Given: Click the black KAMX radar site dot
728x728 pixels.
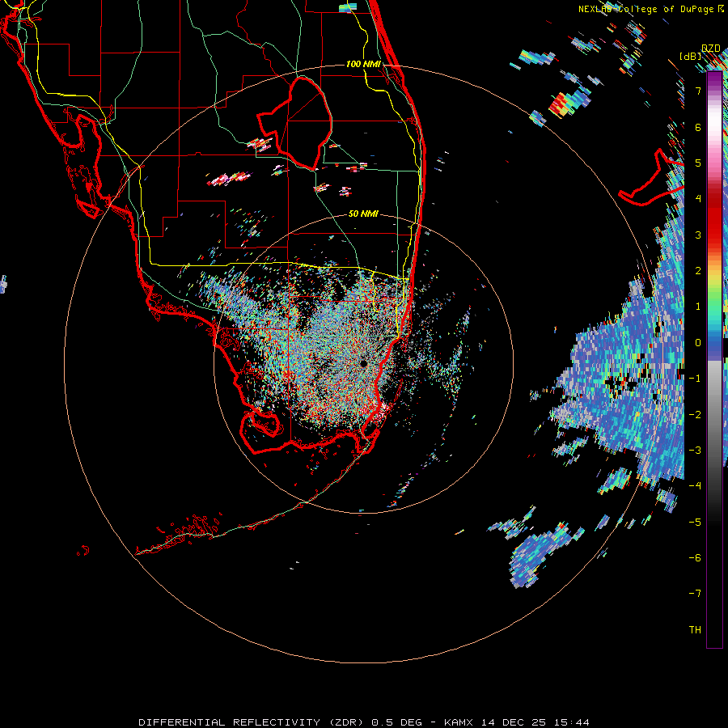Looking at the screenshot, I should coord(363,363).
